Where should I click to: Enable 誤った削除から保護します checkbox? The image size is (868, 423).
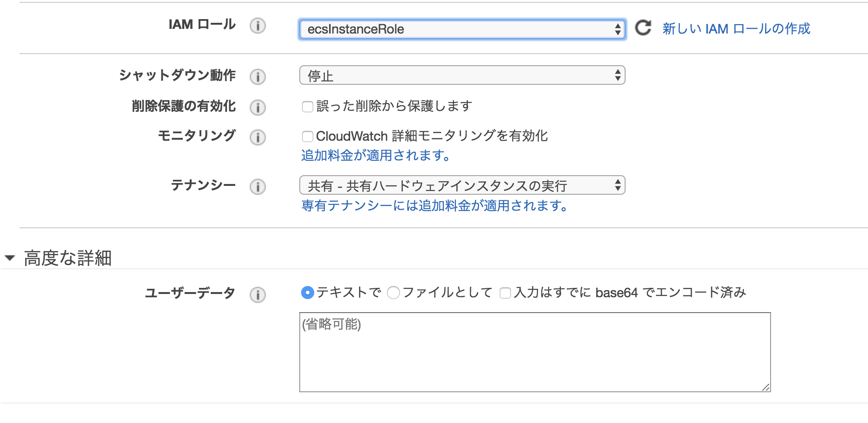pos(308,107)
